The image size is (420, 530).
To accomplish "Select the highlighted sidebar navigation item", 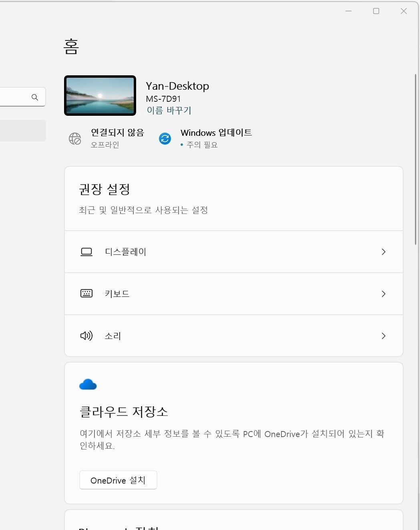I will click(x=22, y=131).
